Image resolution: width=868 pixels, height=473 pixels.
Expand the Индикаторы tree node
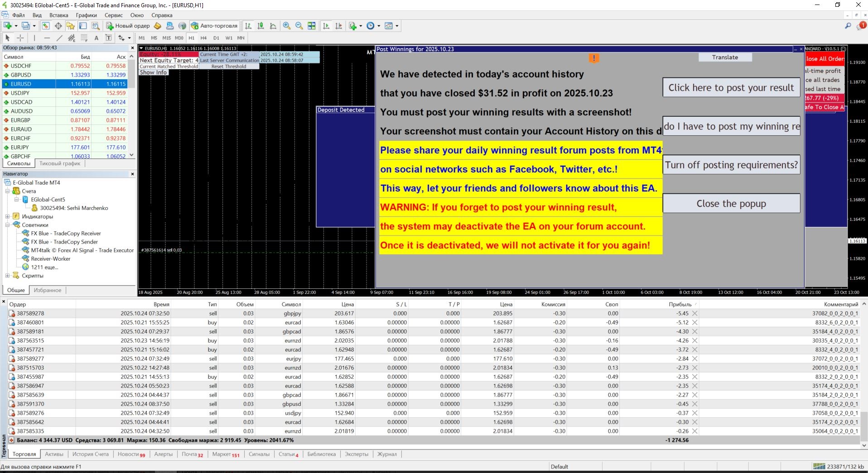7,216
